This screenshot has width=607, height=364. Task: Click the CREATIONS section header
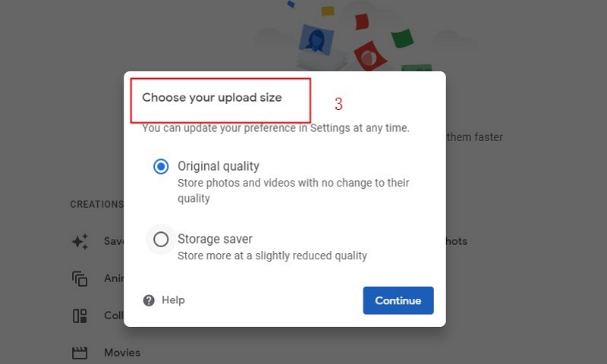[x=97, y=204]
